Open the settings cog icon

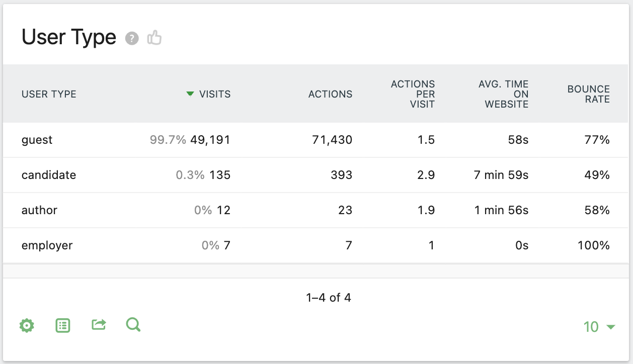(27, 326)
